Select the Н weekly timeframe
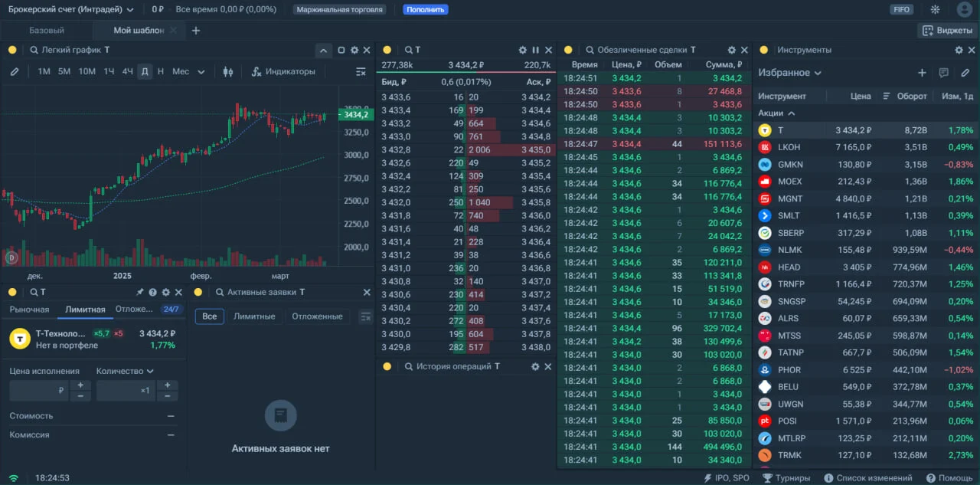 click(x=160, y=71)
